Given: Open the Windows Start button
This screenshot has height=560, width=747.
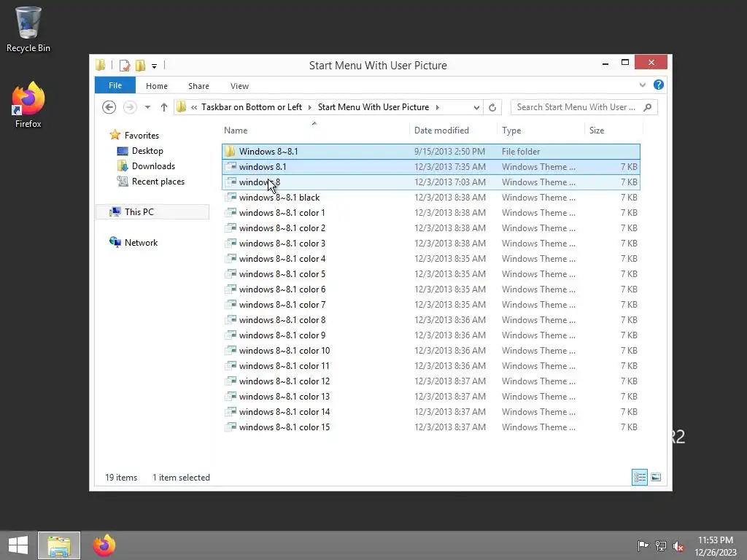Looking at the screenshot, I should click(18, 545).
